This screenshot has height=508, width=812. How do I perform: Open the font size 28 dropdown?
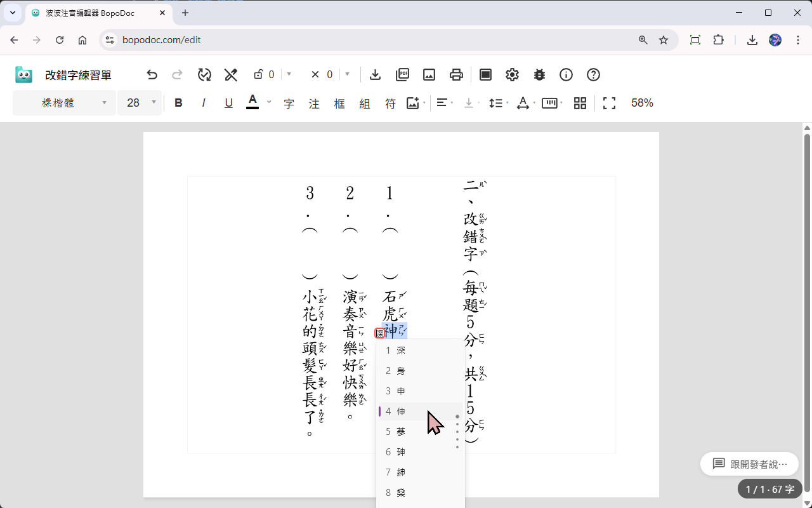(140, 102)
